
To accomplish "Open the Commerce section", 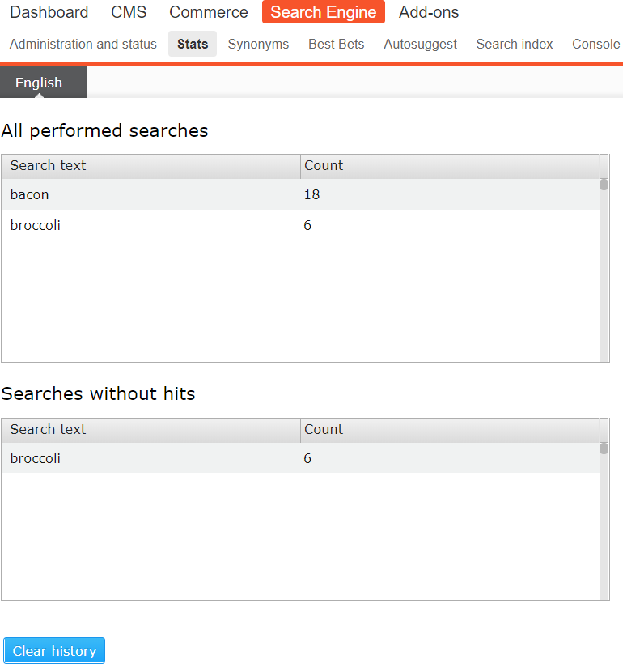I will pyautogui.click(x=209, y=12).
